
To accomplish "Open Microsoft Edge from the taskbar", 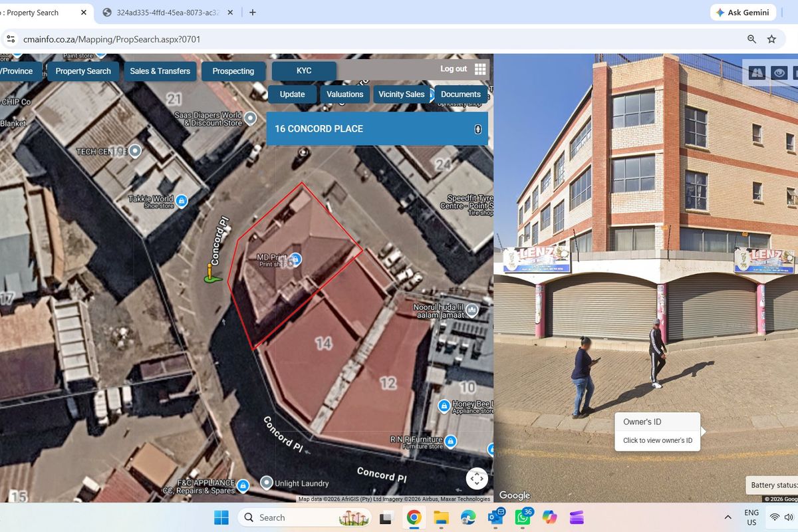I will point(468,517).
